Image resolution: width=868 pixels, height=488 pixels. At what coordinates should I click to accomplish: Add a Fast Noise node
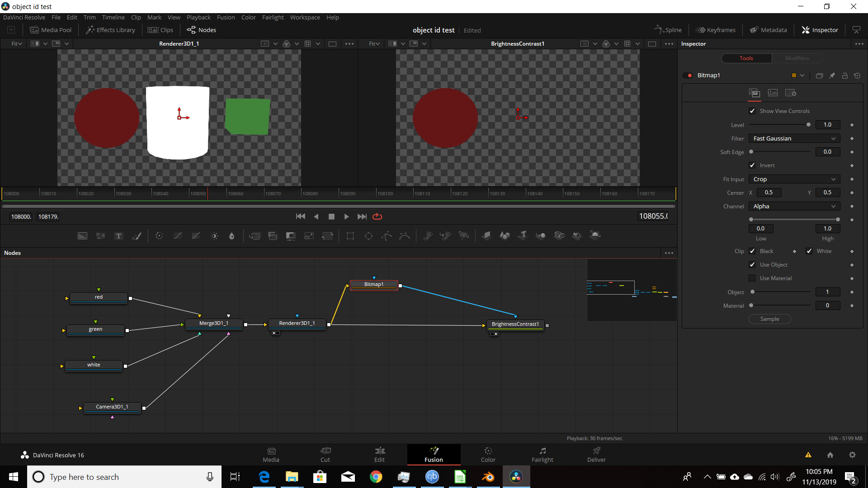100,236
